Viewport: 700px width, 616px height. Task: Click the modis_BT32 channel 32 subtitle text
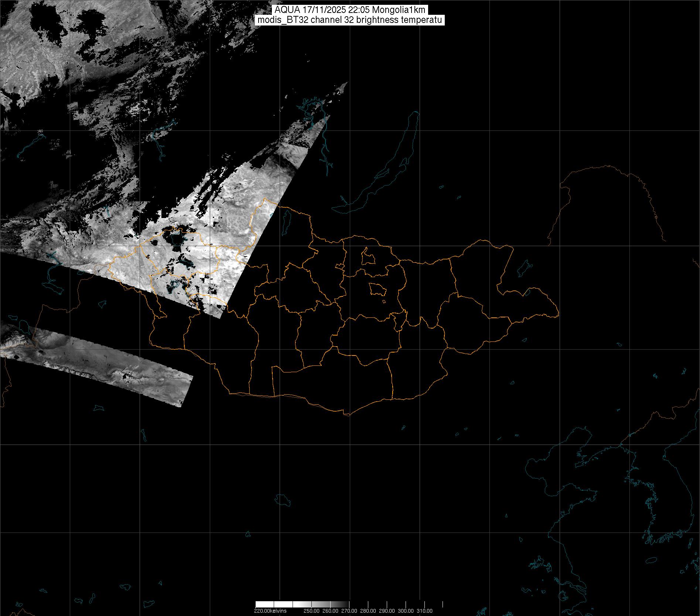(x=350, y=20)
